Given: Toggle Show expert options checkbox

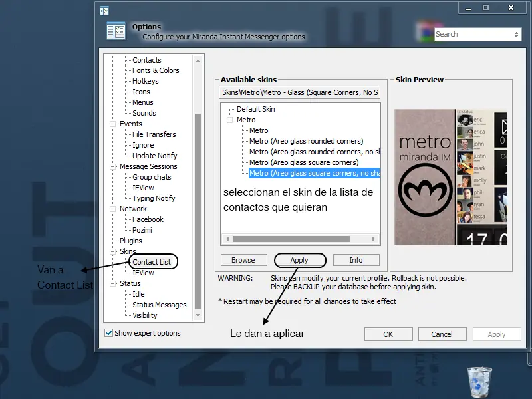Looking at the screenshot, I should coord(108,333).
